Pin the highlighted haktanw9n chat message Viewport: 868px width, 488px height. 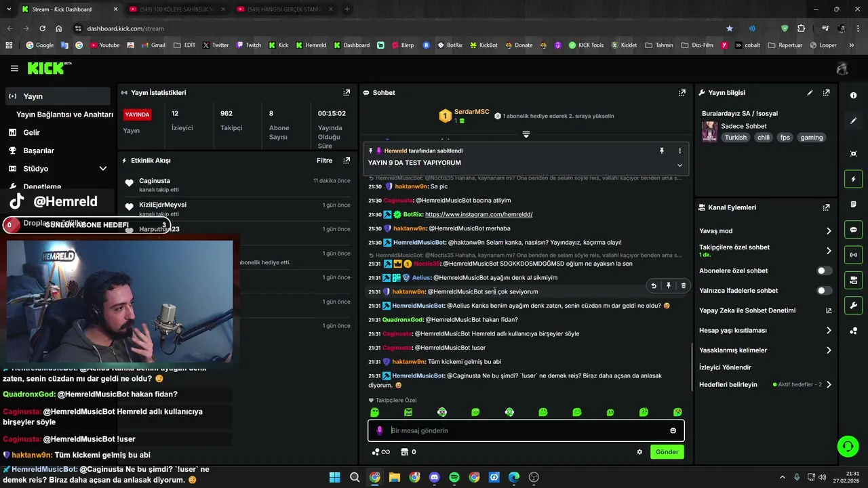tap(669, 286)
